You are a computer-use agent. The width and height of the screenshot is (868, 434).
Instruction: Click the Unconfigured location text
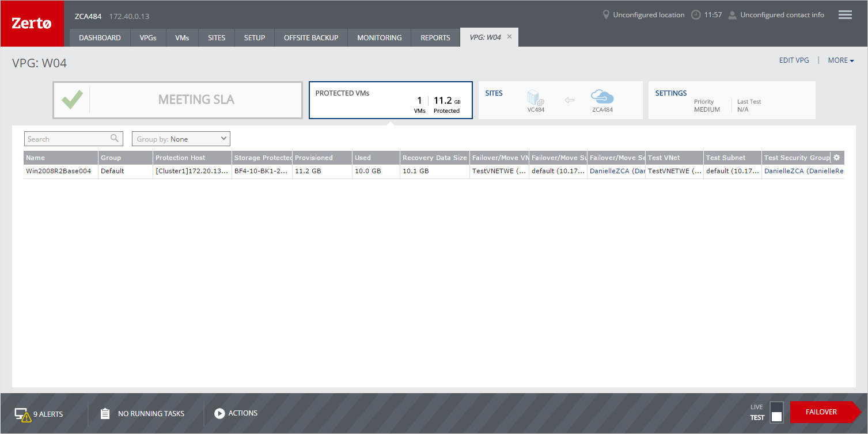649,15
